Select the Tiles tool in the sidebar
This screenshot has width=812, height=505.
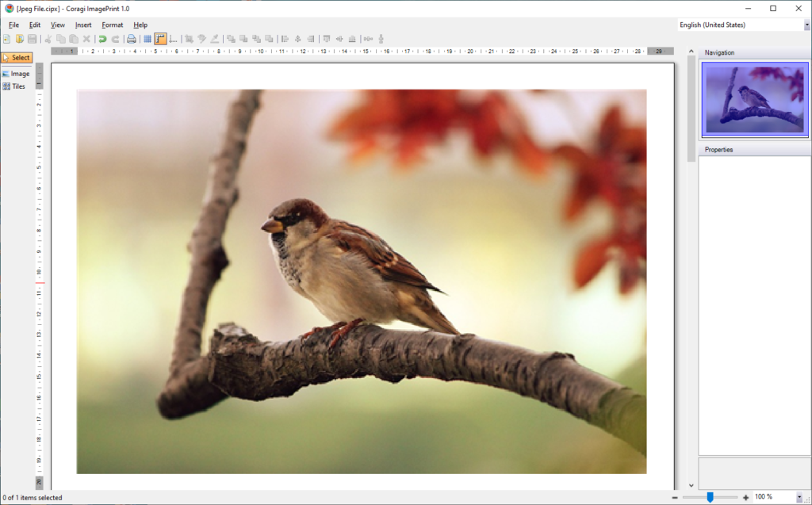click(x=15, y=86)
